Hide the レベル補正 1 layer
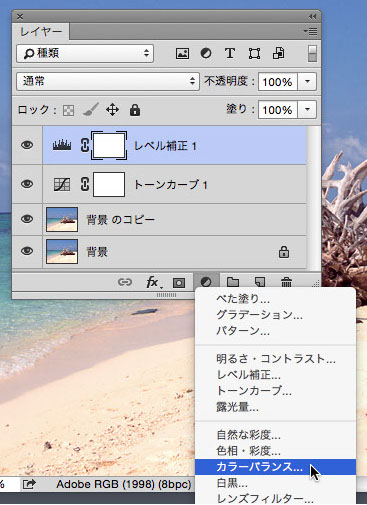Screen dimensions: 367x505 click(27, 145)
